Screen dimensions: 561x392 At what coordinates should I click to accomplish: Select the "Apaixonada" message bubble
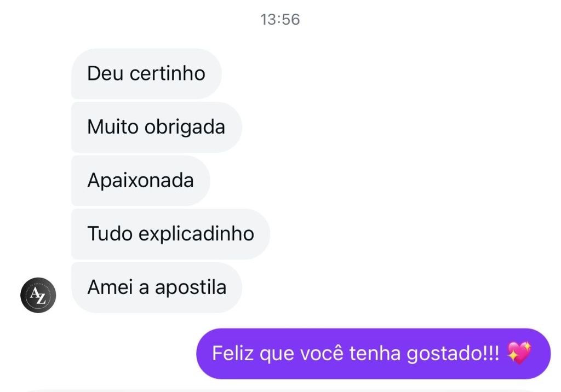click(140, 181)
